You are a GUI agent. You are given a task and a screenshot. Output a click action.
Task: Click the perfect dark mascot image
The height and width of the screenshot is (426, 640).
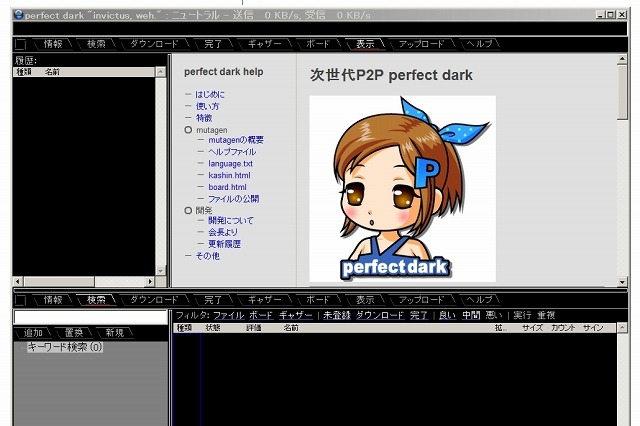pos(402,189)
